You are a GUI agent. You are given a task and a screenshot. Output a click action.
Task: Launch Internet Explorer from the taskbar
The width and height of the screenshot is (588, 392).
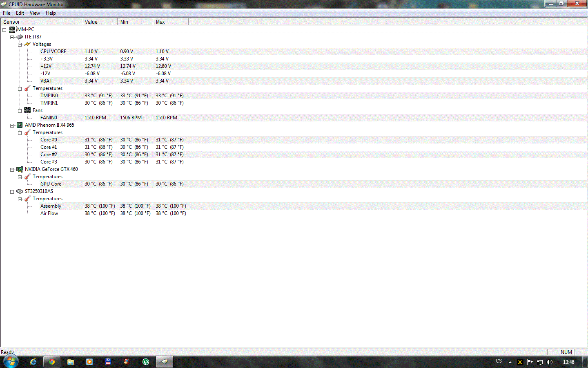coord(33,362)
